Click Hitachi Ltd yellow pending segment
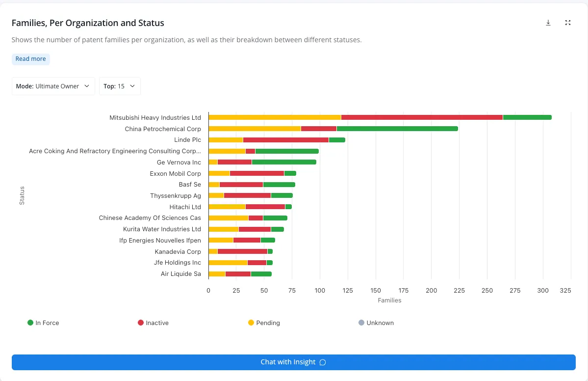 [227, 207]
